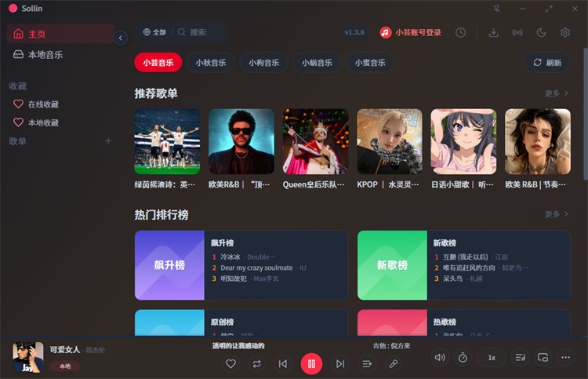Screen dimensions: 588x379
Task: Open the Queen皇后乐队 playlist cover
Action: point(315,141)
